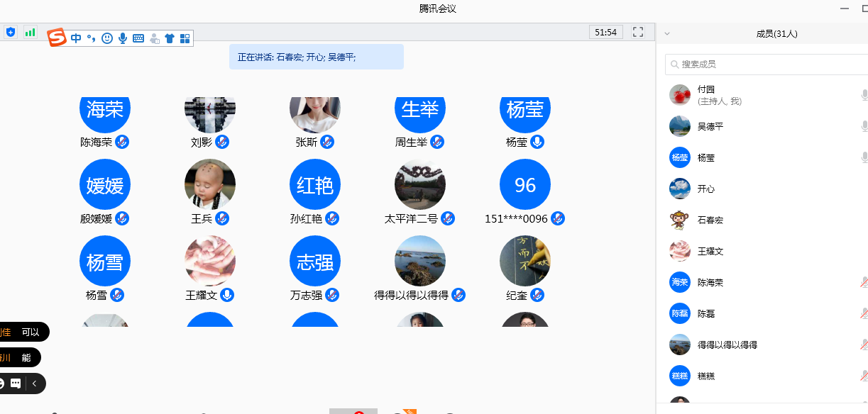Open chat bubble icon in bottom-left bar
Image resolution: width=868 pixels, height=414 pixels.
pos(16,384)
